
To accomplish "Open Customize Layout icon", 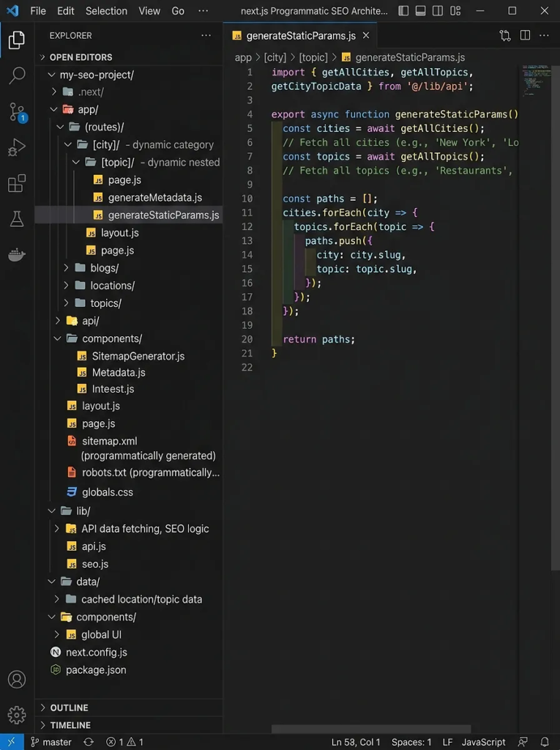I will point(455,10).
